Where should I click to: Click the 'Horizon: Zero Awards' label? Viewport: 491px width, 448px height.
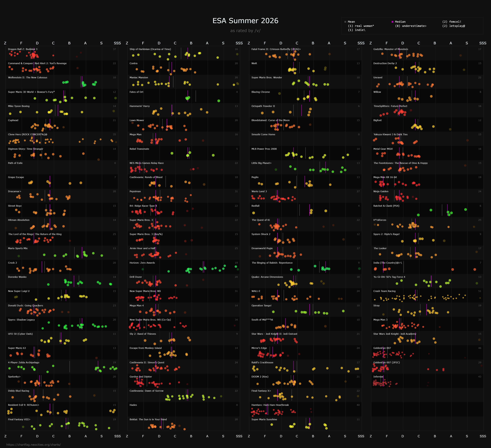(142, 263)
